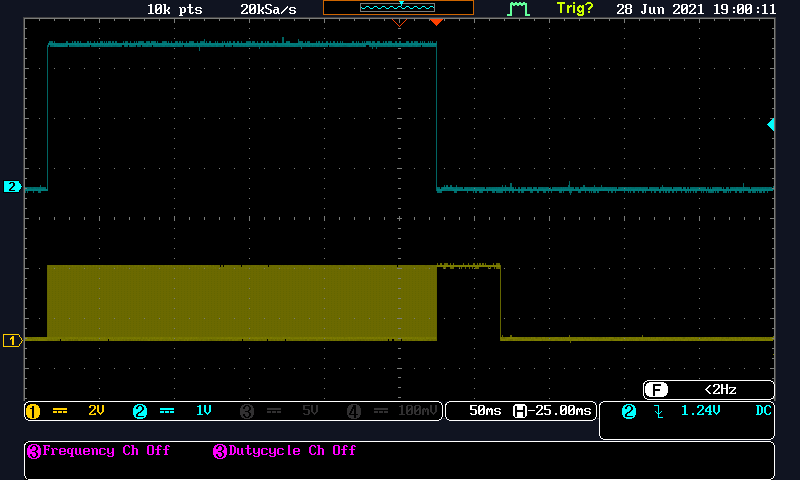Click the channel 2 cyan ground marker

[x=12, y=187]
